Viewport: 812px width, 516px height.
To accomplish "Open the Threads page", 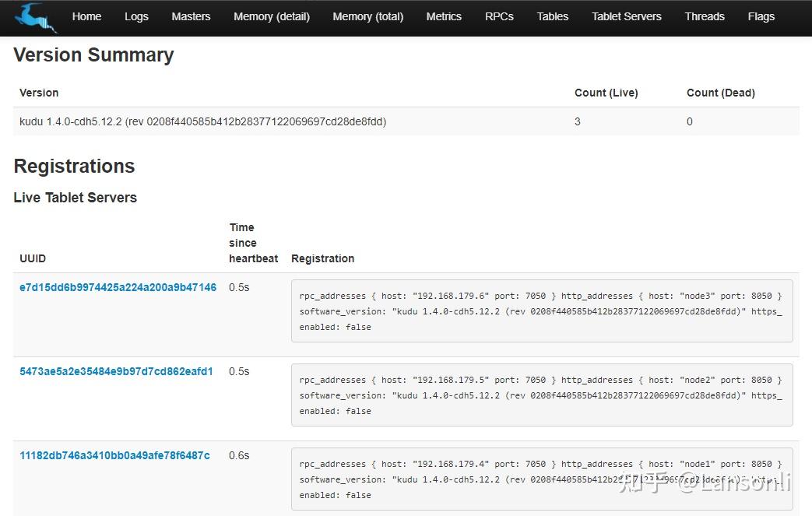I will tap(705, 16).
